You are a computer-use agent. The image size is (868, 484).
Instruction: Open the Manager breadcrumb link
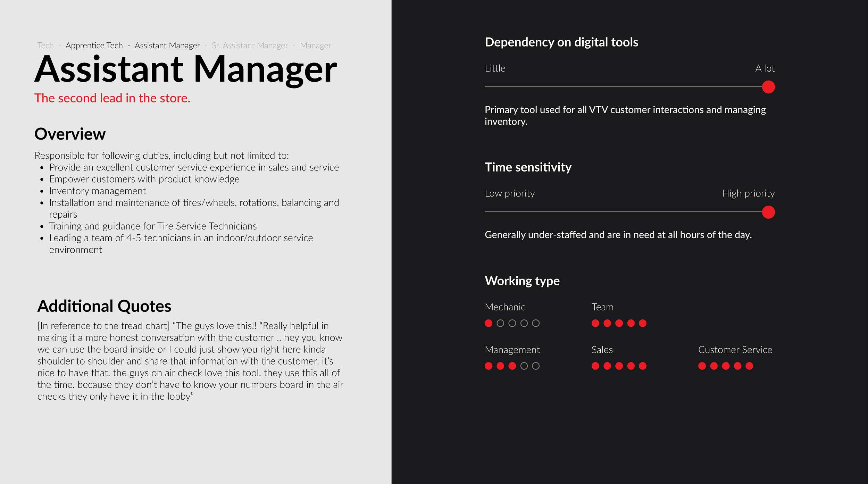(315, 45)
